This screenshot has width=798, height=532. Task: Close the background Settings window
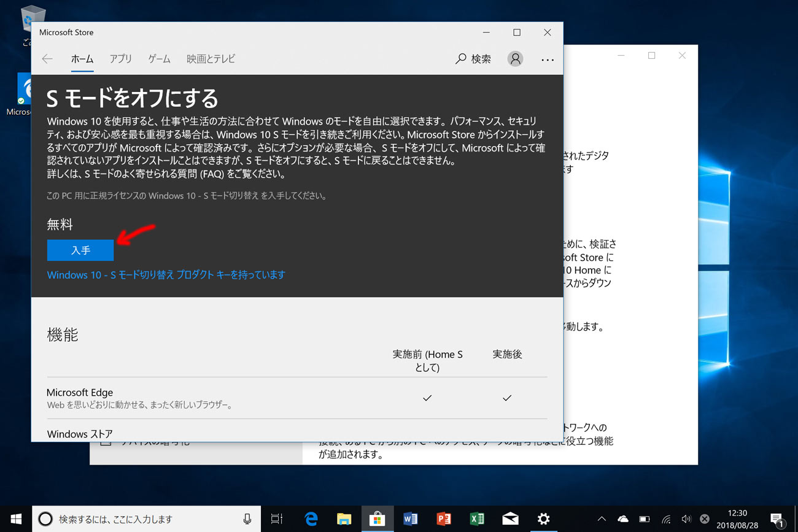point(682,56)
